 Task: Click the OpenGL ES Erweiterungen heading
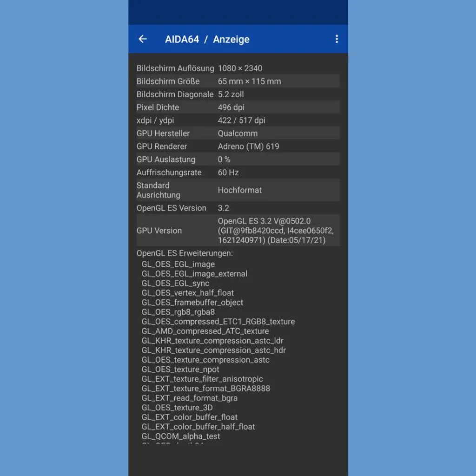pos(185,253)
